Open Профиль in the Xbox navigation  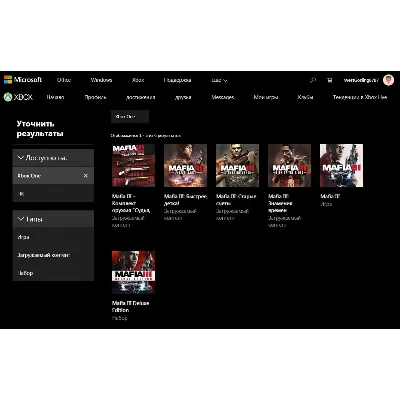95,97
